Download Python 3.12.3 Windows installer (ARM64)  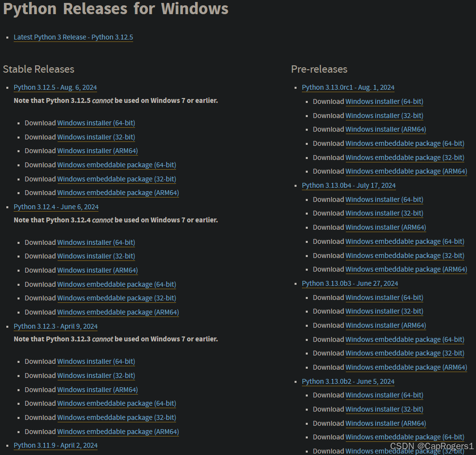(98, 390)
